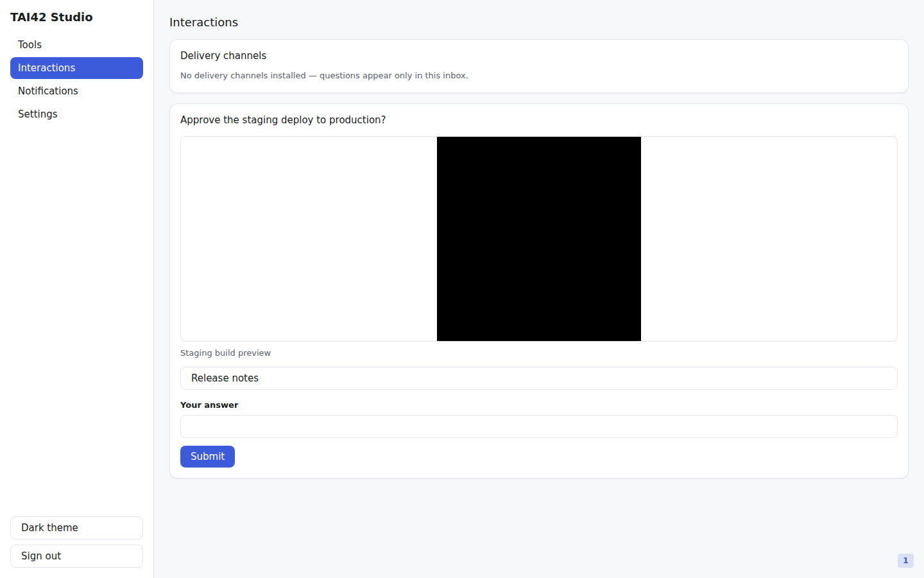
Task: Select Interactions in the sidebar
Action: (x=76, y=68)
